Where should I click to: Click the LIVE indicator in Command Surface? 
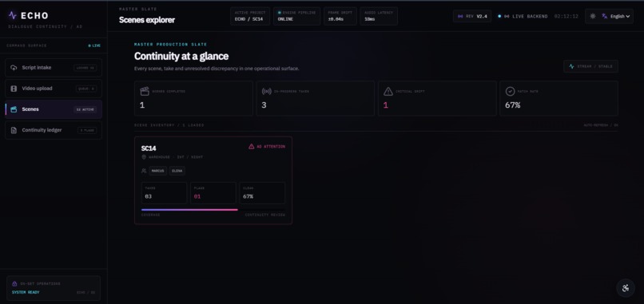[94, 45]
